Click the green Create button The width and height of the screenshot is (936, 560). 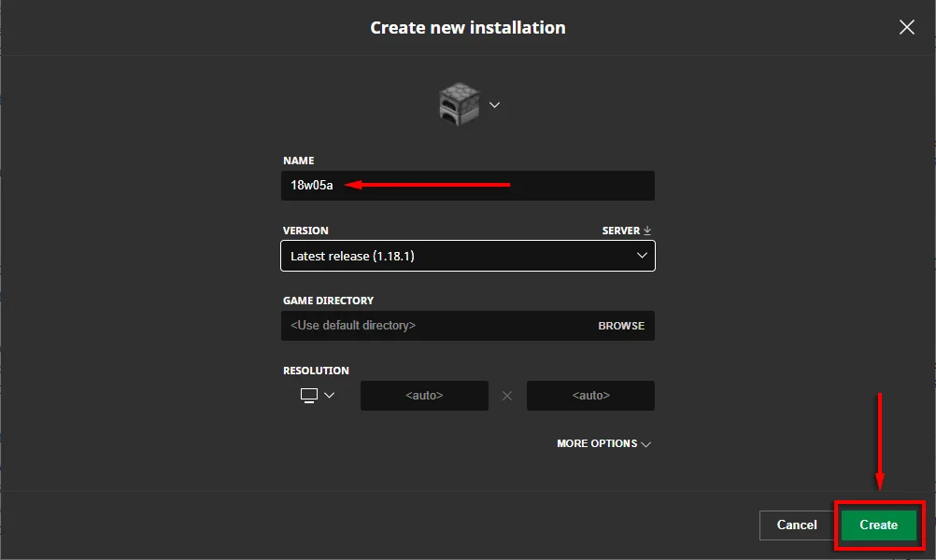[879, 525]
